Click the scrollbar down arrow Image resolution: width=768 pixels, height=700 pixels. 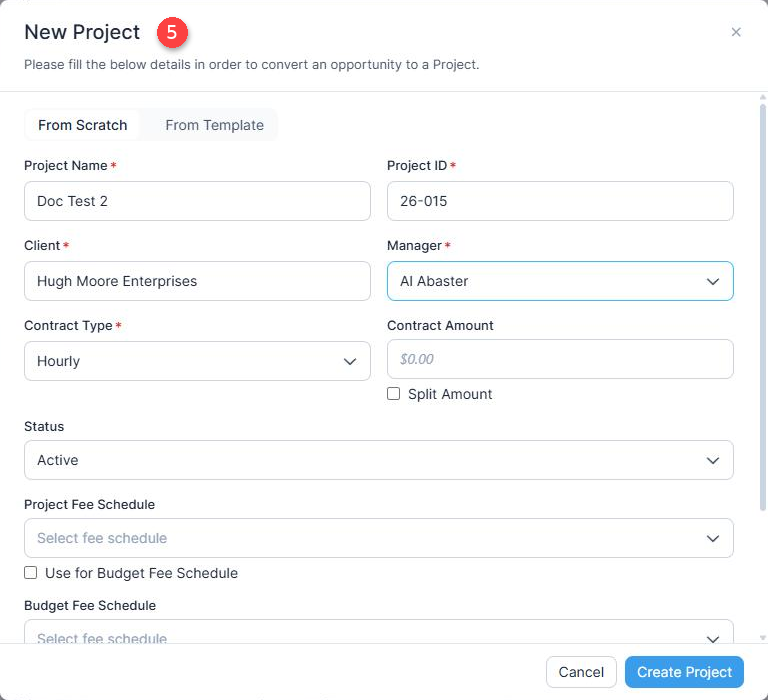[763, 638]
